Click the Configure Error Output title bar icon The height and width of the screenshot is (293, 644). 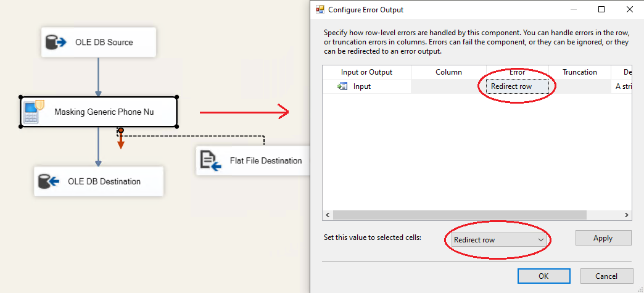(320, 10)
